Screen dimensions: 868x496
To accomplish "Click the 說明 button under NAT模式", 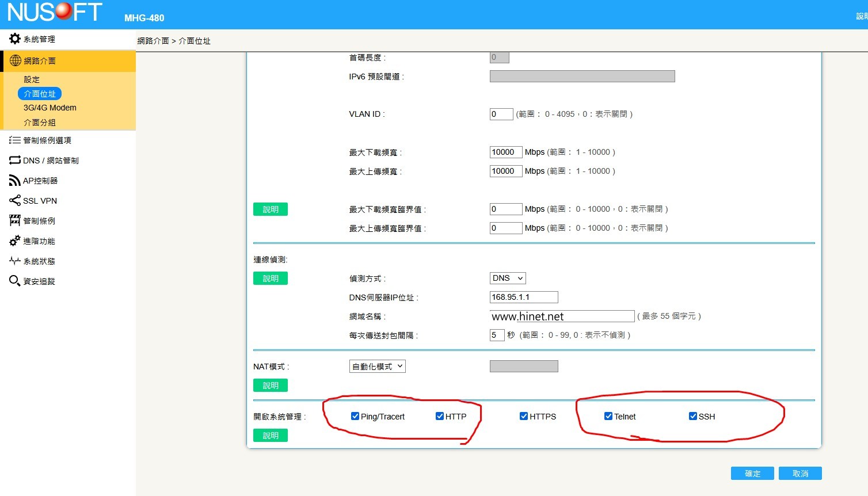I will click(271, 386).
